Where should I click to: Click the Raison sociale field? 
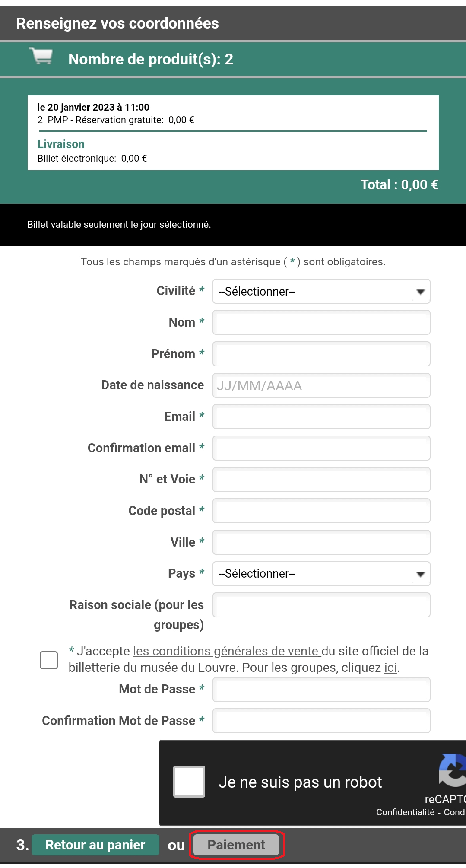320,605
